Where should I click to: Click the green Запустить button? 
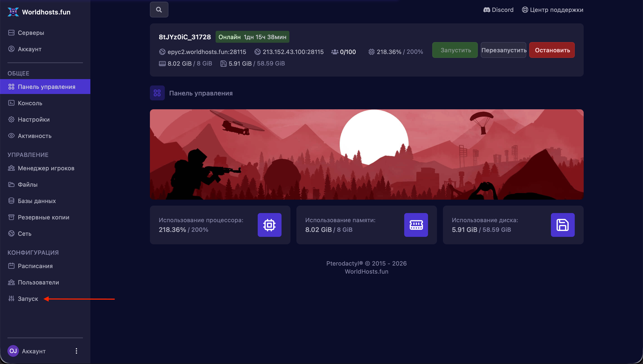tap(455, 50)
